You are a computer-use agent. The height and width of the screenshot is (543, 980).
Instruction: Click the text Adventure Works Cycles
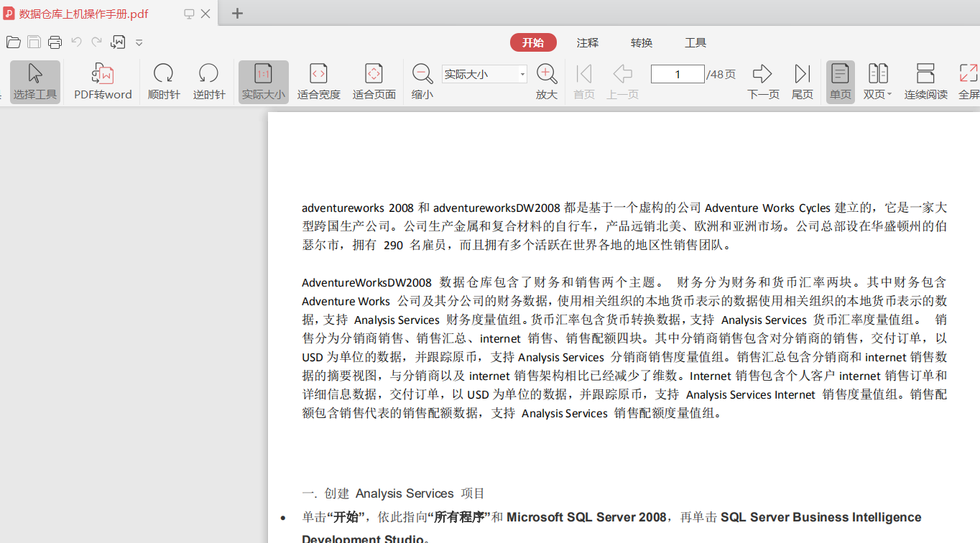(767, 208)
